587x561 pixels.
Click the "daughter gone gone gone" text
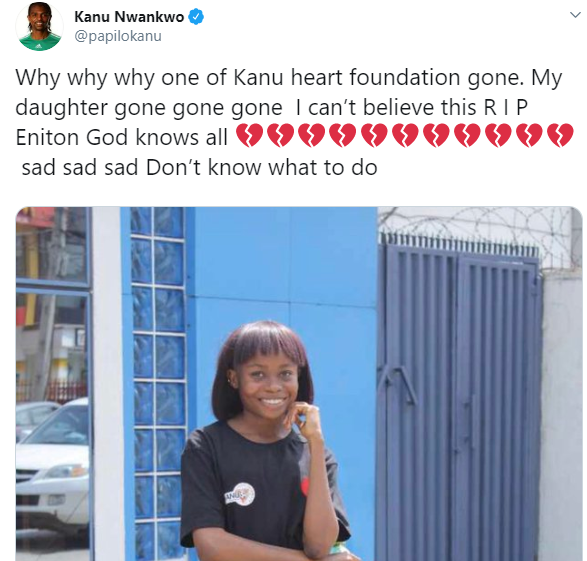click(149, 109)
